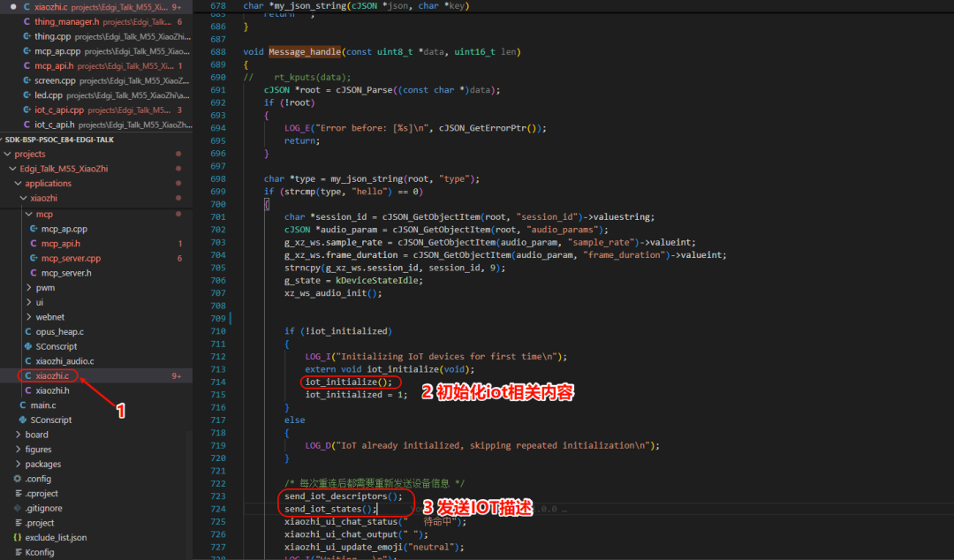This screenshot has width=954, height=560.
Task: Click the C icon beside opus_heap.c
Action: pyautogui.click(x=28, y=332)
